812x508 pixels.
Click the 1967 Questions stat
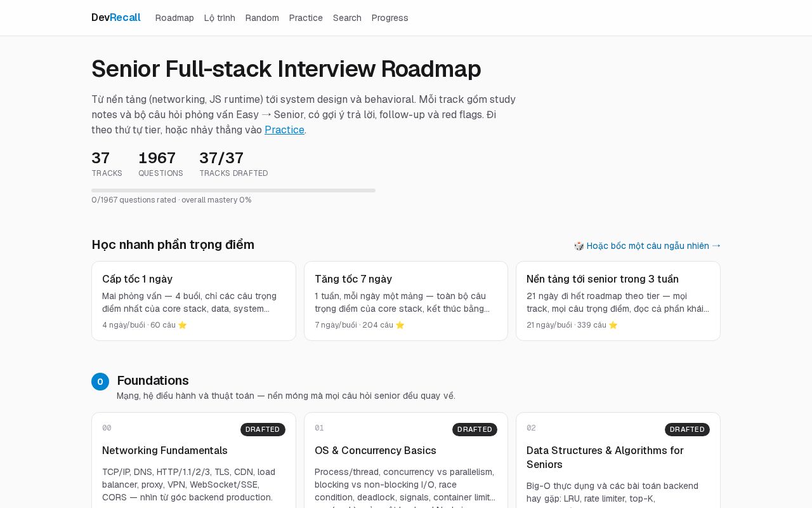160,164
